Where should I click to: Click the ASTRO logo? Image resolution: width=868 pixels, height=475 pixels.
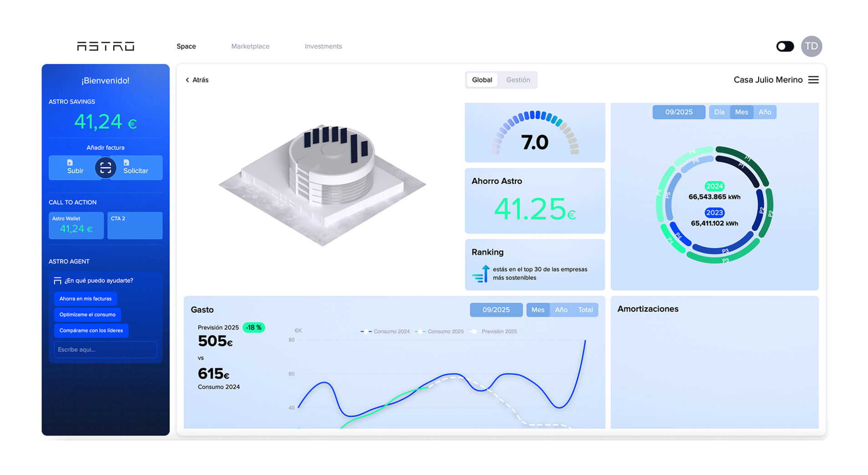click(105, 46)
